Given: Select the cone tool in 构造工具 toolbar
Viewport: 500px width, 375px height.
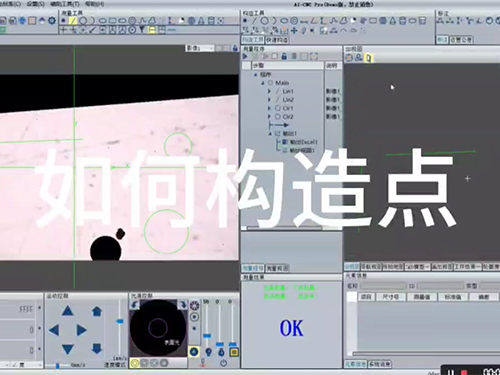Looking at the screenshot, I should pos(393,21).
